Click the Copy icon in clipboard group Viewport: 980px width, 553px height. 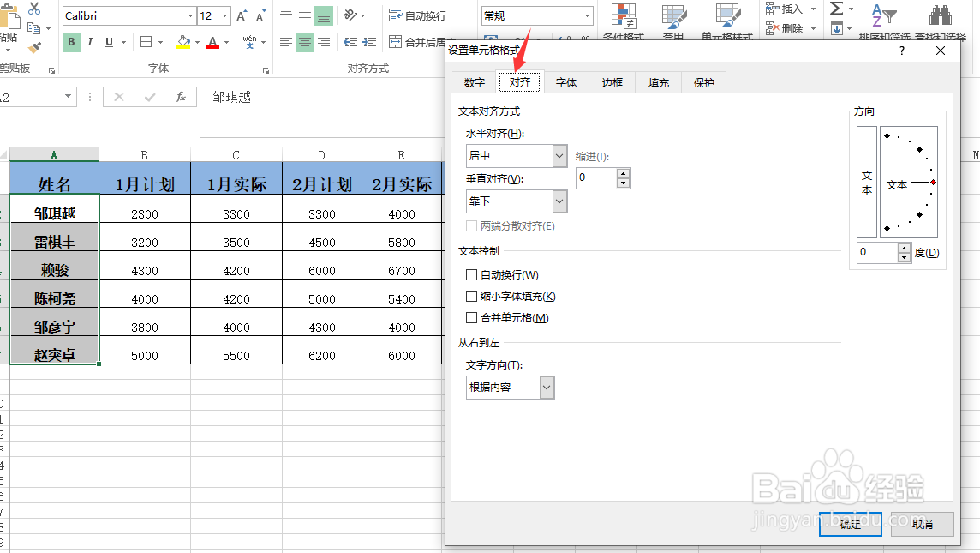point(33,28)
